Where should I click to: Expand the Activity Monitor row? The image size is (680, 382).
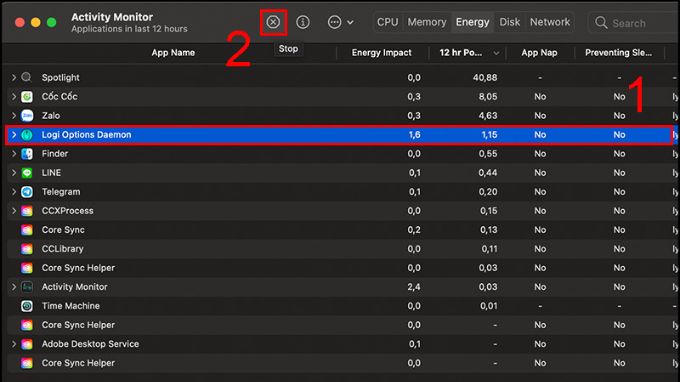[14, 287]
